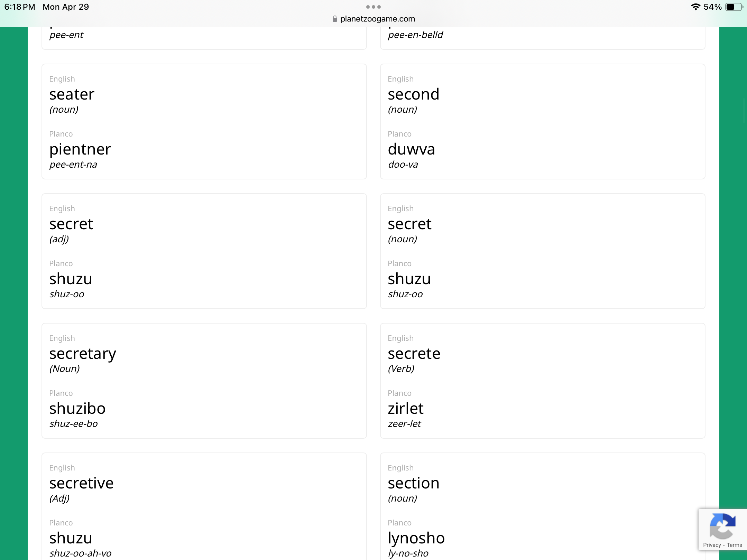Tap the three-dot multitasking menu
The height and width of the screenshot is (560, 747).
tap(373, 7)
